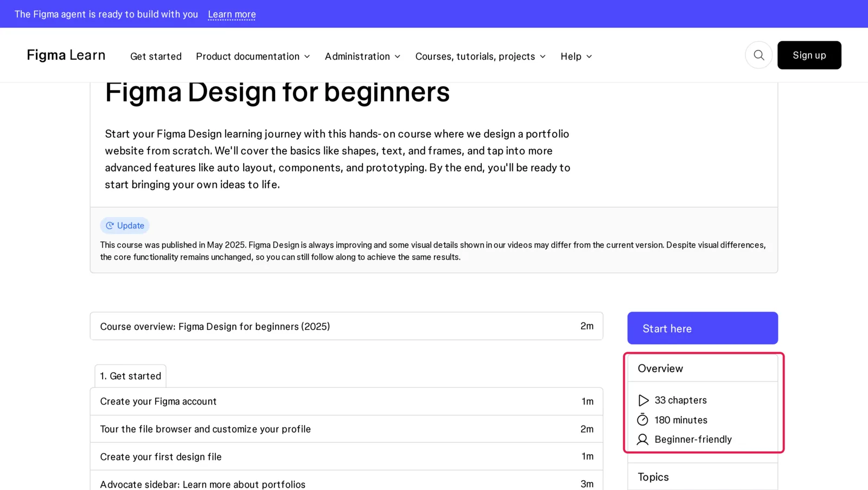Open Create your first design file chapter
The image size is (868, 490).
[346, 456]
